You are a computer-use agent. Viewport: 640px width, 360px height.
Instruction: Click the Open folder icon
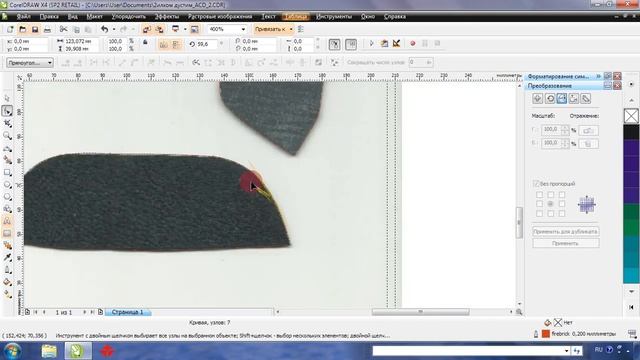[x=22, y=29]
